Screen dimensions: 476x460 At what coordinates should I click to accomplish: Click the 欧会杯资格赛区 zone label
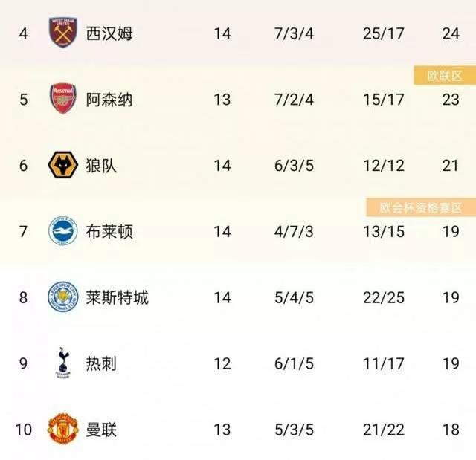[x=421, y=208]
